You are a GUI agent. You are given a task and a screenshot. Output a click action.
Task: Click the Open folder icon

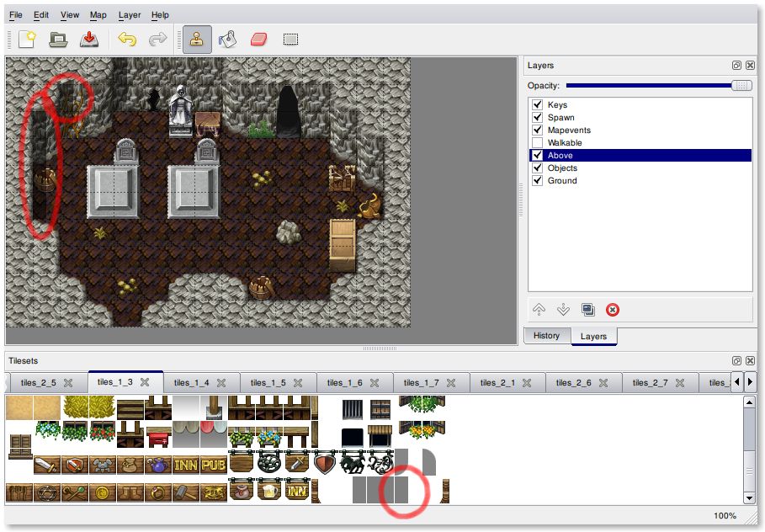[x=57, y=39]
